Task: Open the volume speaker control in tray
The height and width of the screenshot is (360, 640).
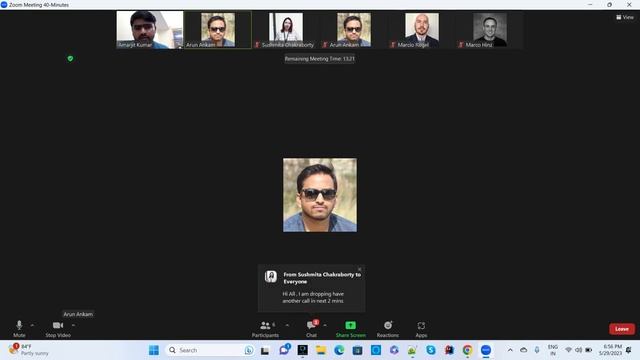Action: [578, 350]
